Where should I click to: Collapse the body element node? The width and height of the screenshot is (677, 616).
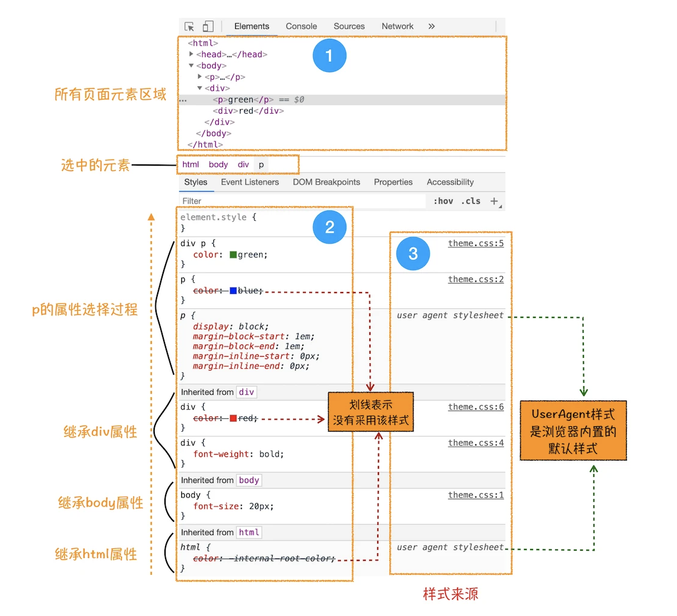[x=191, y=66]
